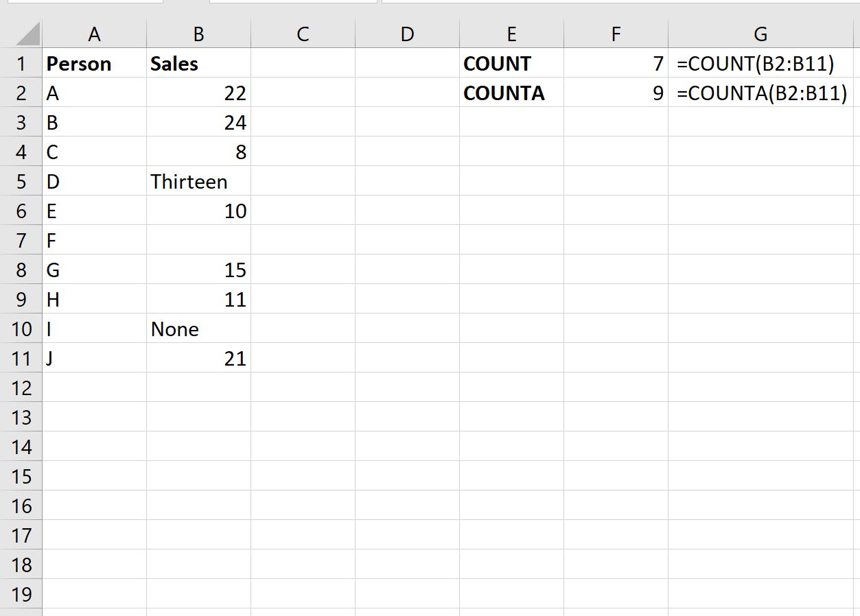Image resolution: width=860 pixels, height=616 pixels.
Task: Select cell containing None
Action: (x=198, y=329)
